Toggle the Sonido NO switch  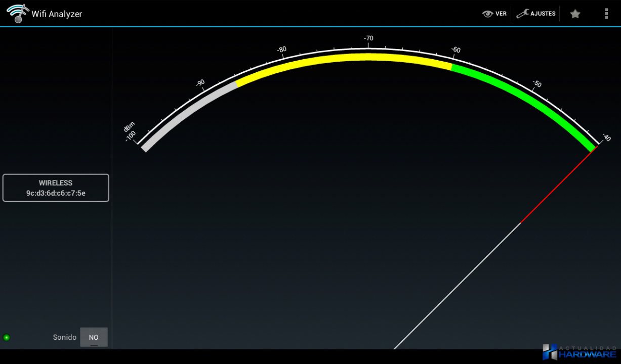(94, 337)
